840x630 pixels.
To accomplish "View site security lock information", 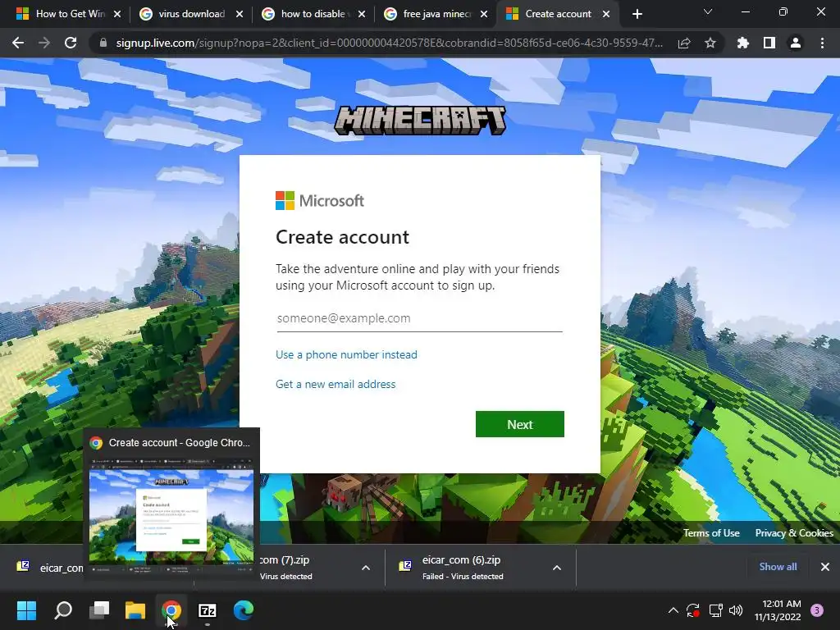I will 103,43.
